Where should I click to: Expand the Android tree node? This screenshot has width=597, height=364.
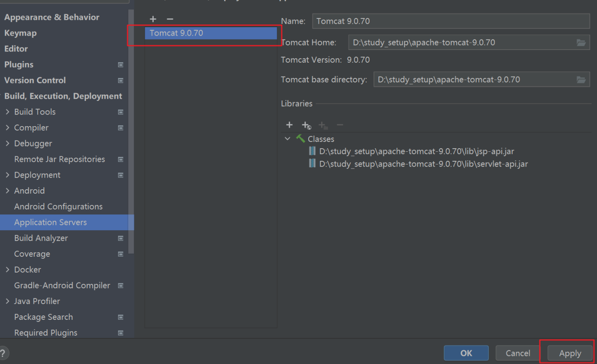coord(7,191)
